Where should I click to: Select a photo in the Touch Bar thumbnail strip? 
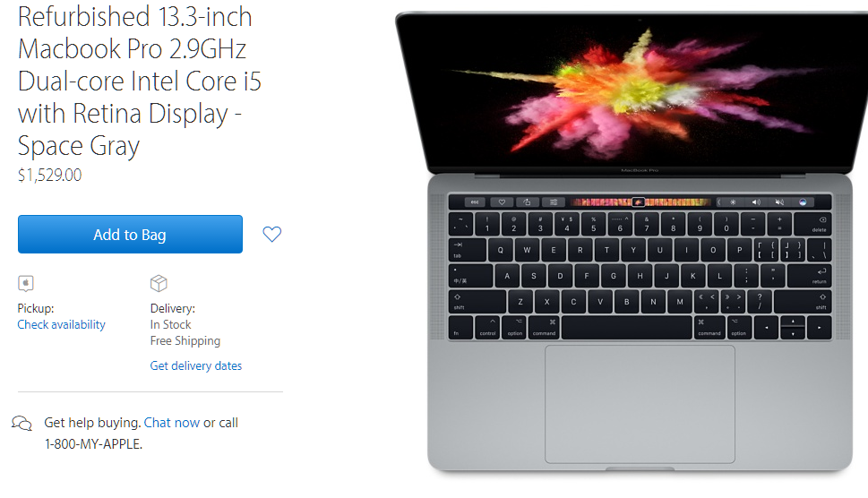pyautogui.click(x=640, y=202)
